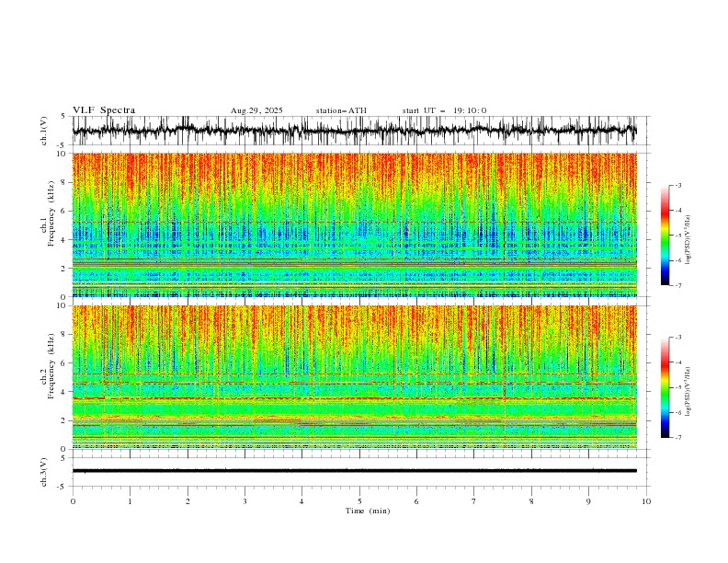The image size is (728, 563).
Task: Click the 'ch.1(V)' waveform axis label
Action: point(44,131)
